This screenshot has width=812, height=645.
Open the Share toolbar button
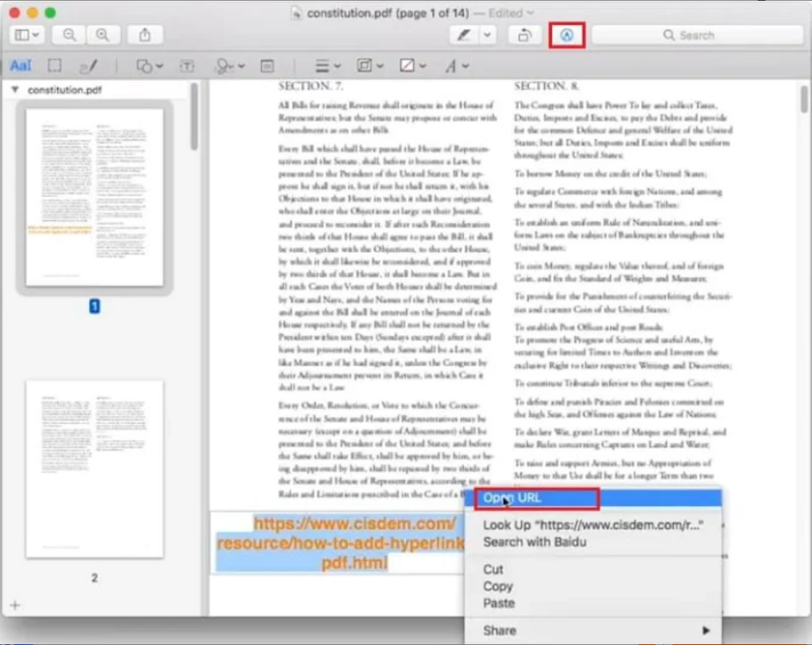point(145,35)
